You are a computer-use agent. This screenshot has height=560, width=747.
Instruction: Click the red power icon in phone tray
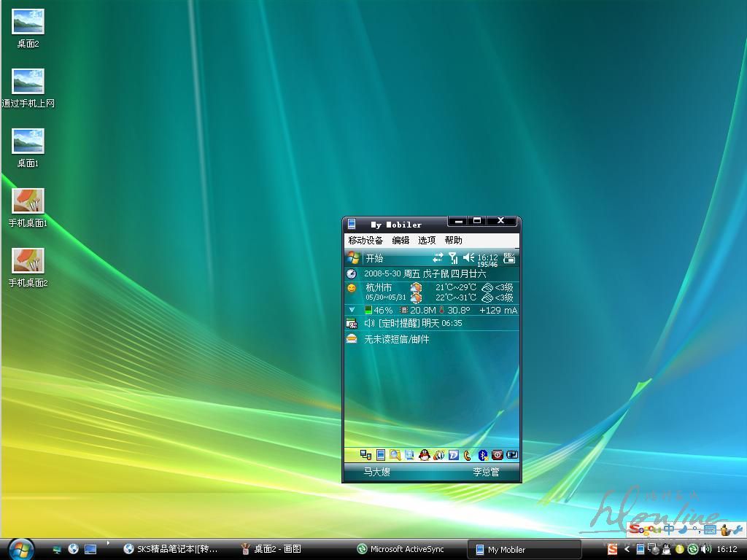coord(497,455)
